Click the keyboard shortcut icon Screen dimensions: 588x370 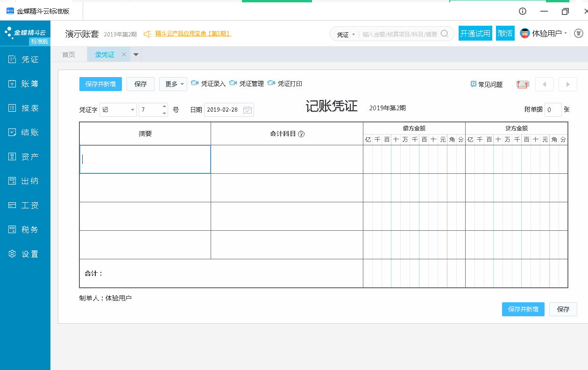523,84
